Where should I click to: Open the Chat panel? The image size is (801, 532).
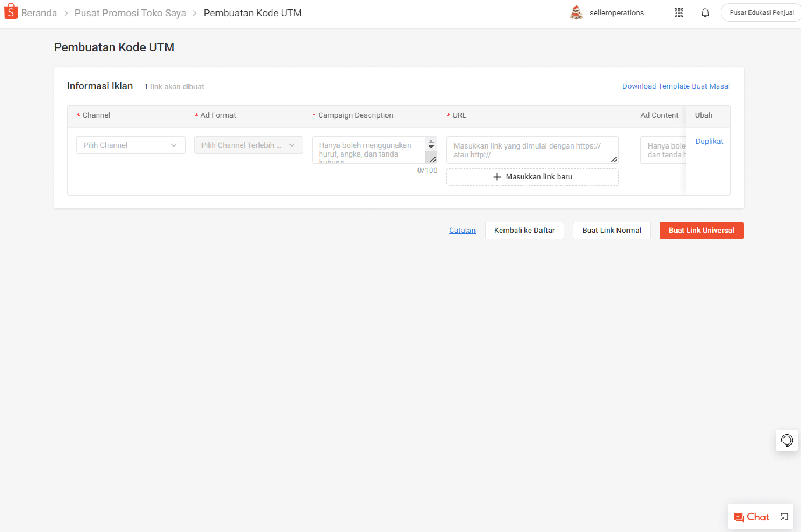pos(752,517)
